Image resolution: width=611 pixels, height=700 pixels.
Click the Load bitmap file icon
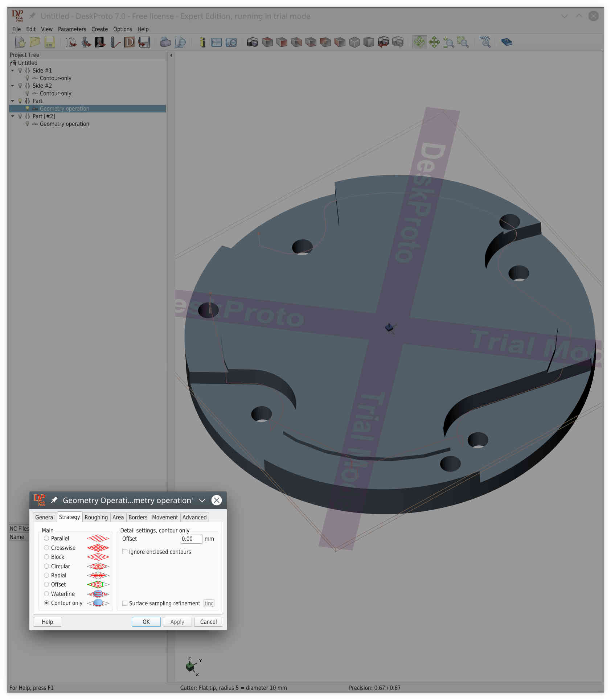tap(101, 42)
